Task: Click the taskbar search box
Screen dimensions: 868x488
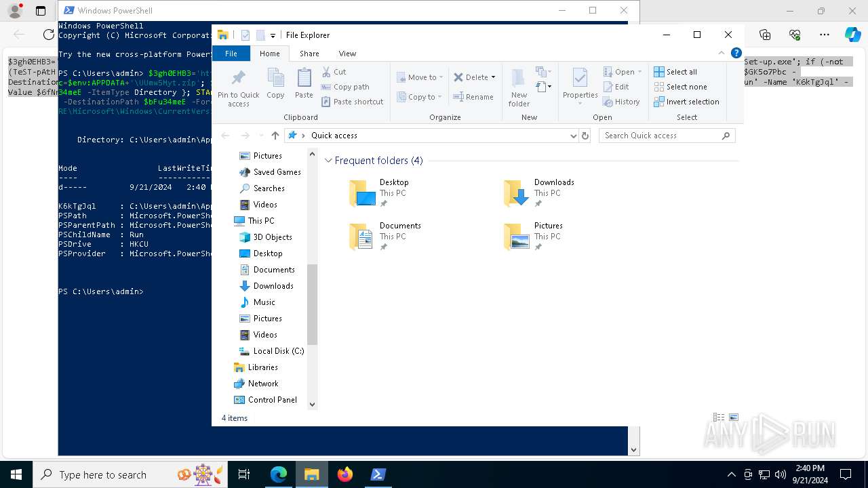Action: (130, 474)
